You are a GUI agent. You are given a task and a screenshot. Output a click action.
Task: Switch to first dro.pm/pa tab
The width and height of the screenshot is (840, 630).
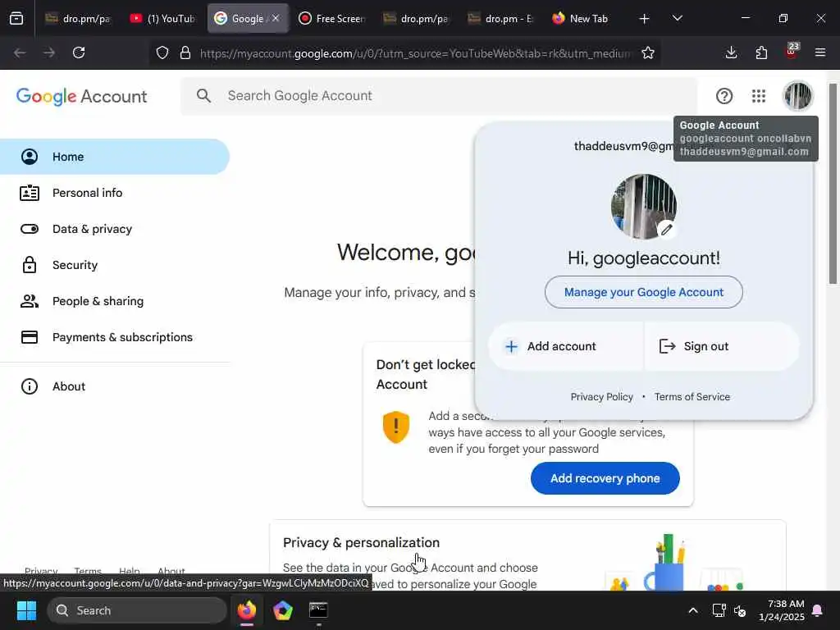[78, 19]
